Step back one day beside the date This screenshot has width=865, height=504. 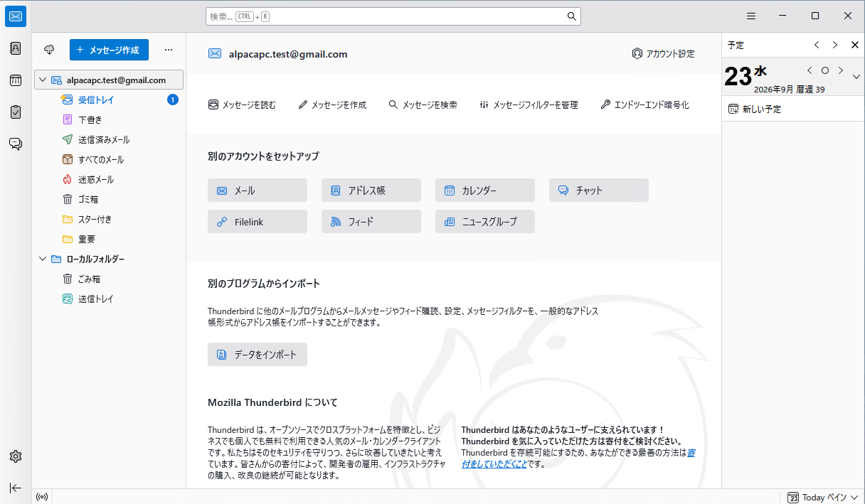coord(810,70)
